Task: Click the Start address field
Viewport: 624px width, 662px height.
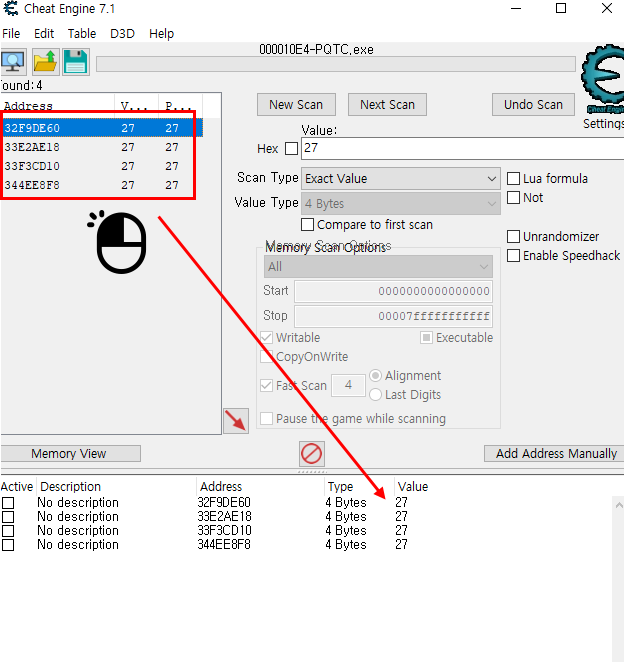Action: pyautogui.click(x=393, y=291)
